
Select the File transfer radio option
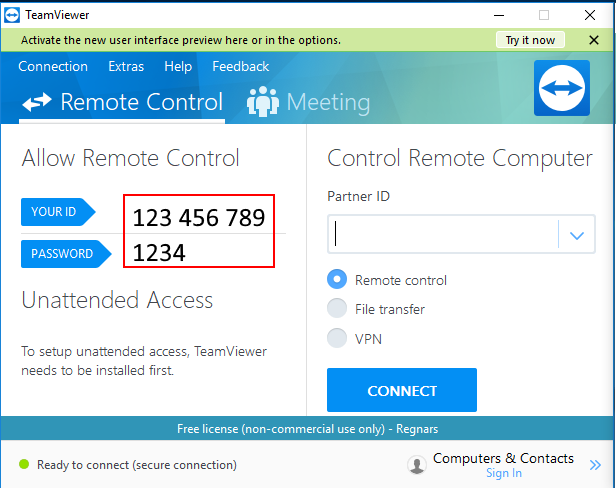[337, 308]
